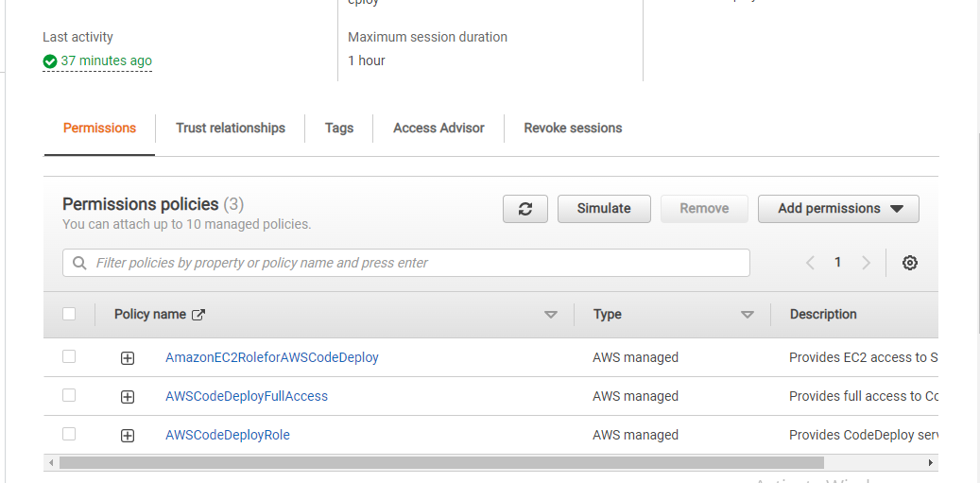Click the search magnifier icon in filter box
This screenshot has width=980, height=483.
tap(79, 263)
